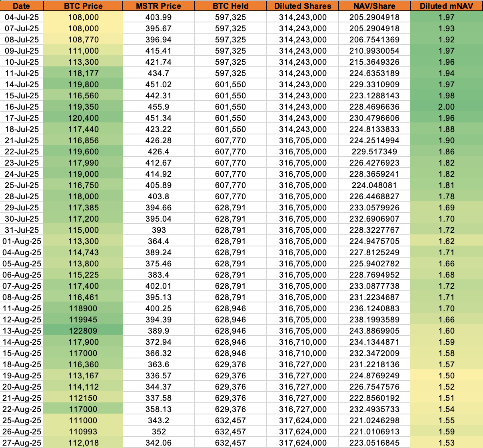The width and height of the screenshot is (483, 448).
Task: Click MSTR price cell 451.02
Action: point(158,84)
